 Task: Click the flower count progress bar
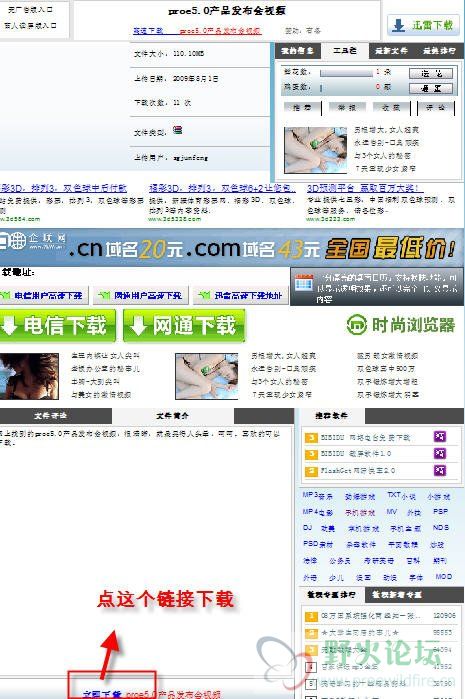tap(346, 73)
